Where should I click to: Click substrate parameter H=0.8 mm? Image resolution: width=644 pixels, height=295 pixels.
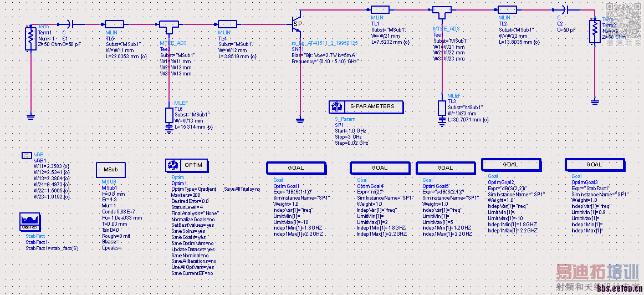click(x=113, y=193)
